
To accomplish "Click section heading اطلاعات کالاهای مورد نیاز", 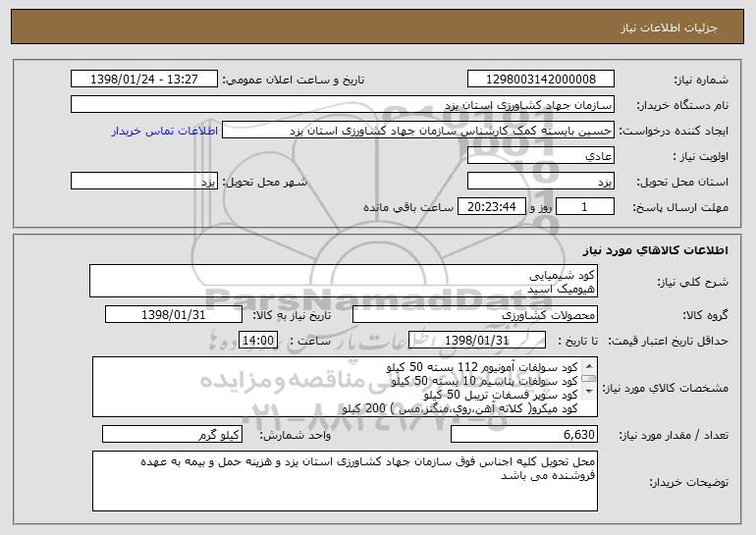I will click(x=655, y=249).
